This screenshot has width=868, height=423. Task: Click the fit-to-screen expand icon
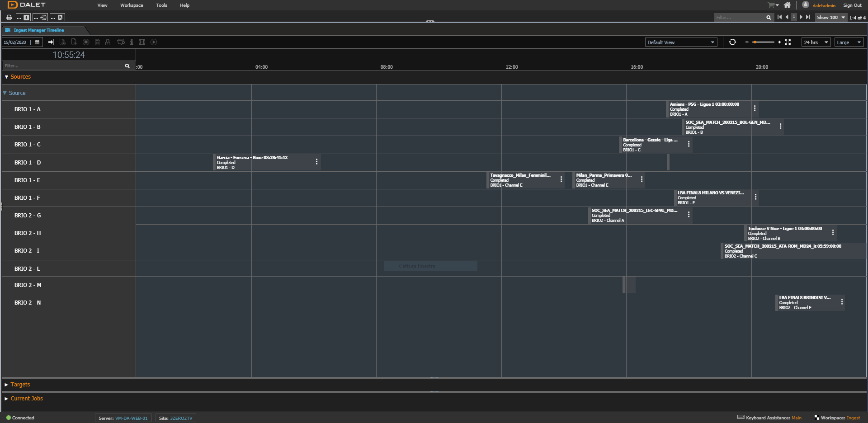[788, 42]
